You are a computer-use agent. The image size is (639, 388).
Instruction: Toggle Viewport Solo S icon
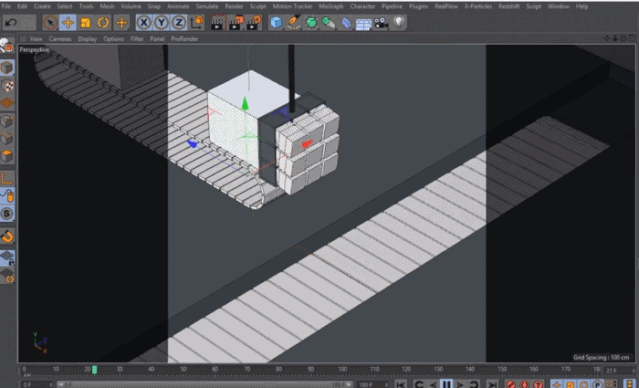[x=7, y=214]
